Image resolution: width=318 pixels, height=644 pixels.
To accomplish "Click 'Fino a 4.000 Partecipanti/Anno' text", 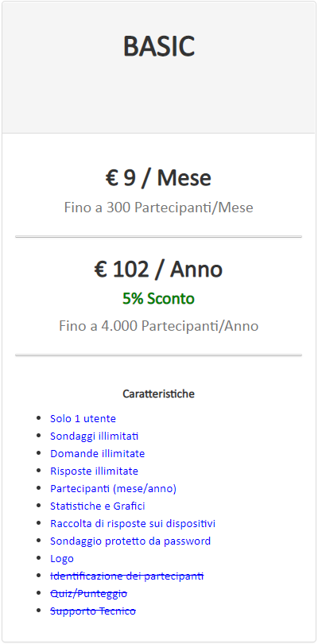I will point(158,326).
